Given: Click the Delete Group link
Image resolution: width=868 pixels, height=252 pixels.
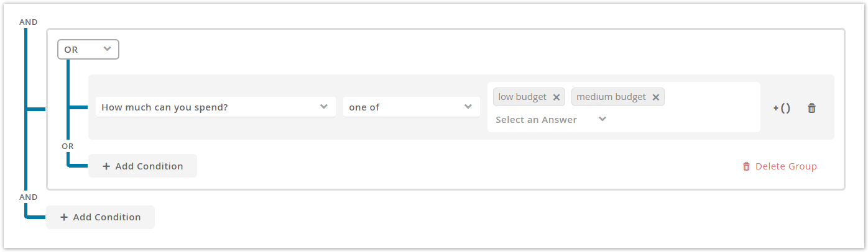Looking at the screenshot, I should click(779, 166).
